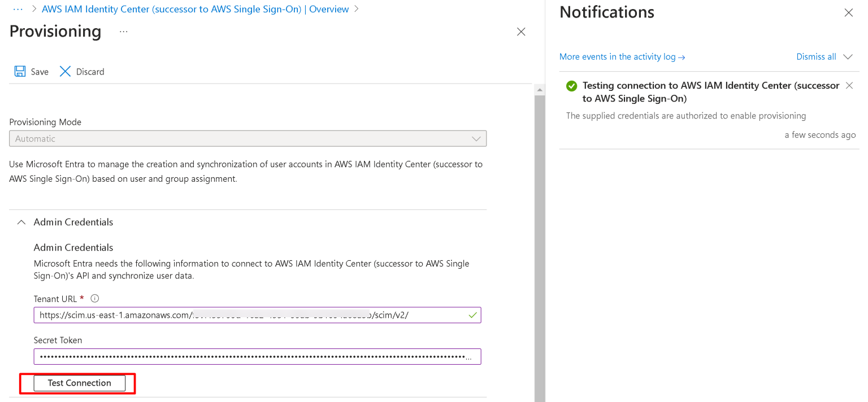
Task: Click the Save disk icon
Action: click(x=20, y=72)
